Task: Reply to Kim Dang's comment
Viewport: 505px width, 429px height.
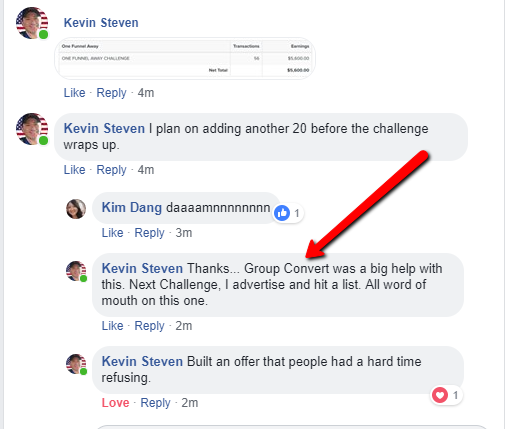Action: pos(149,233)
